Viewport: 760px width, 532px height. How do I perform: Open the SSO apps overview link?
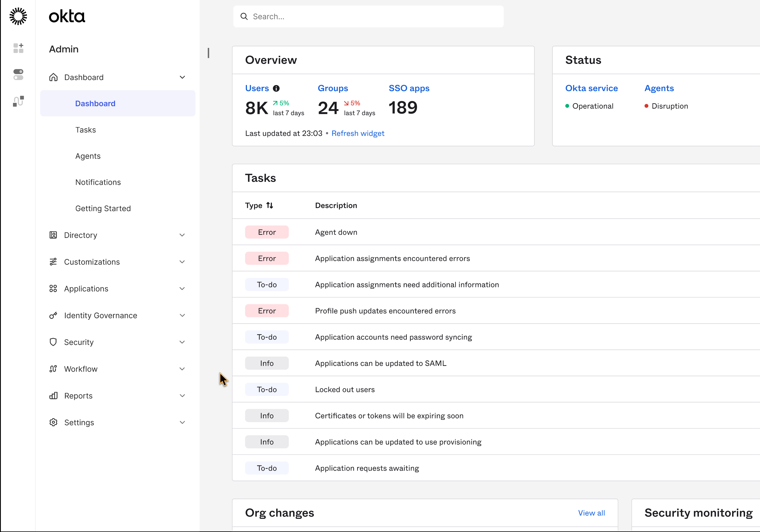[409, 88]
